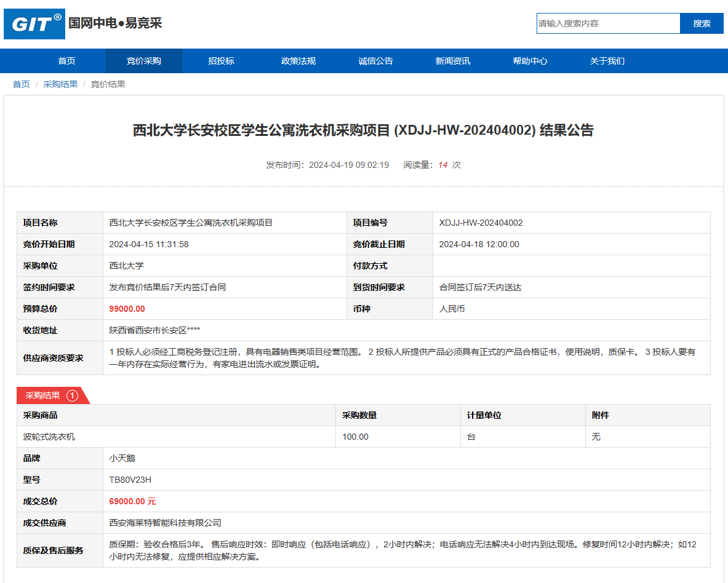
Task: Select the 竞价采购 navigation tab
Action: tap(144, 61)
